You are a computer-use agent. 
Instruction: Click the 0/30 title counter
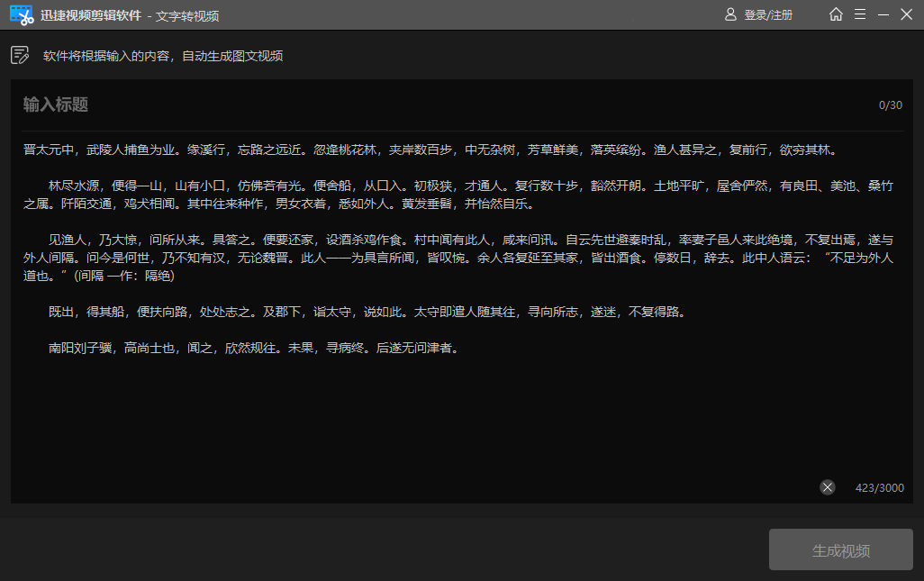pos(891,105)
